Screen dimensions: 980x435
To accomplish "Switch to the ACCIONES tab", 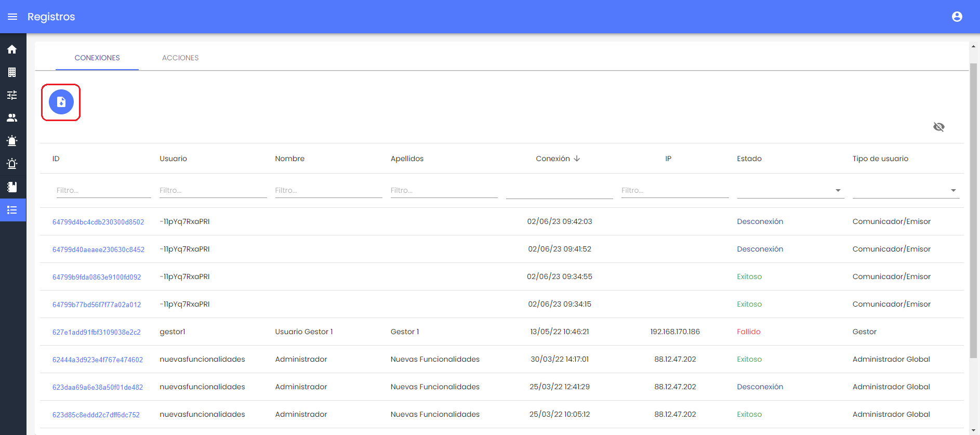I will coord(180,58).
